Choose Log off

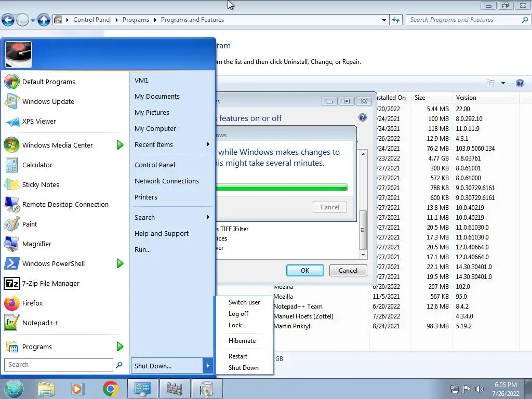tap(238, 314)
